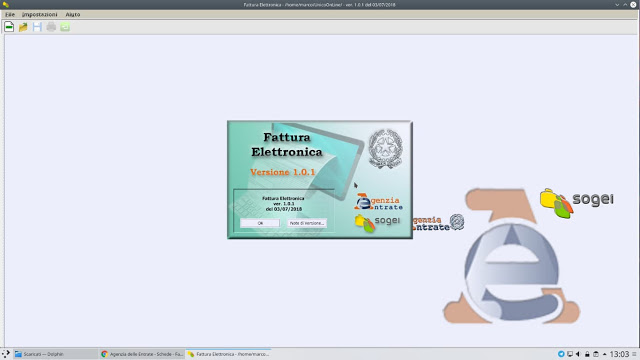This screenshot has height=360, width=640.
Task: Select the Fattura Elettronica taskbar entry
Action: tap(229, 354)
